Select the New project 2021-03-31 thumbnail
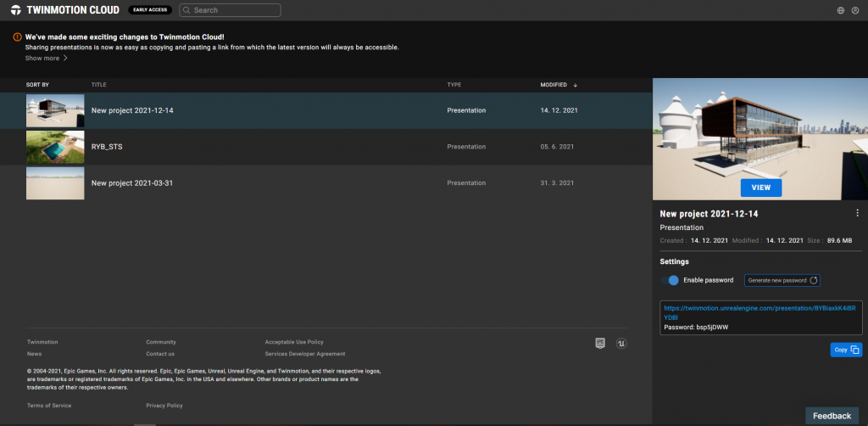 point(55,182)
